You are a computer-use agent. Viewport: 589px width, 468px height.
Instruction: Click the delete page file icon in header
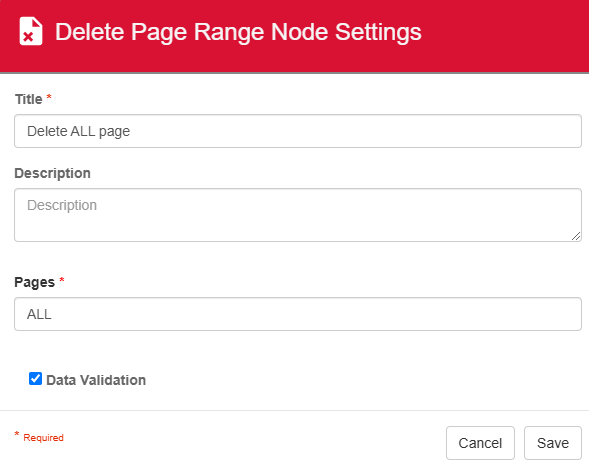point(31,31)
